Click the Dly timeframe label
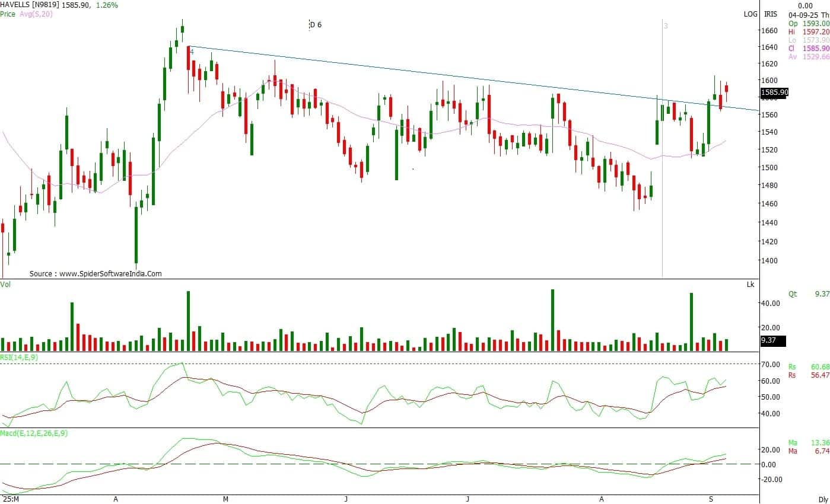Screen dimensions: 830x504 pyautogui.click(x=822, y=500)
